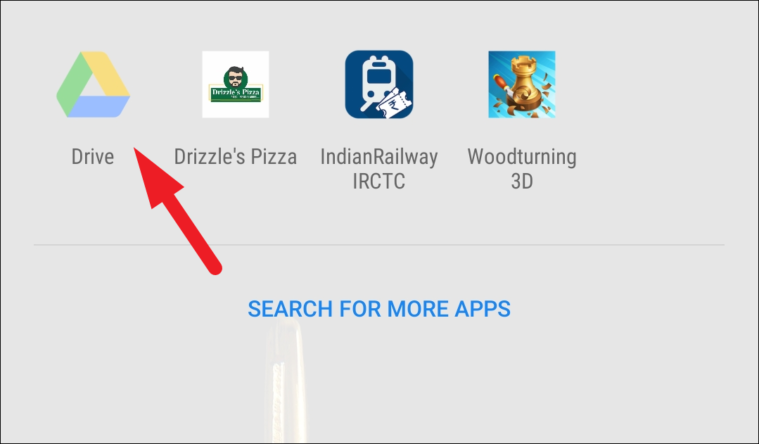This screenshot has height=444, width=759.
Task: Select the "Drive" app label
Action: tap(92, 157)
